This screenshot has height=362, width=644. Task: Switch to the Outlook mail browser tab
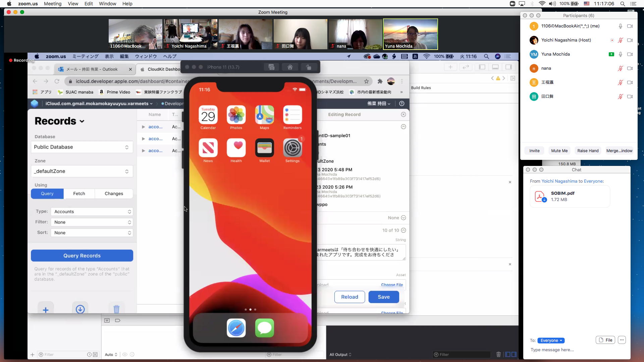point(92,69)
